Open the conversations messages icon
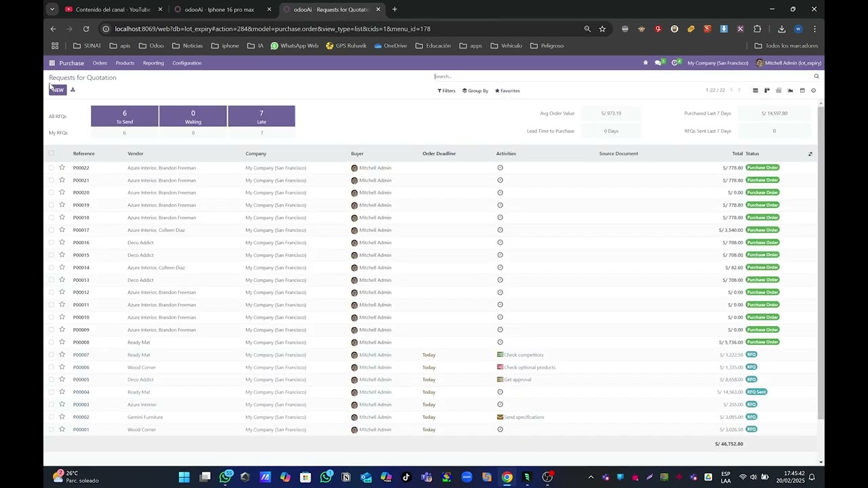 [658, 63]
